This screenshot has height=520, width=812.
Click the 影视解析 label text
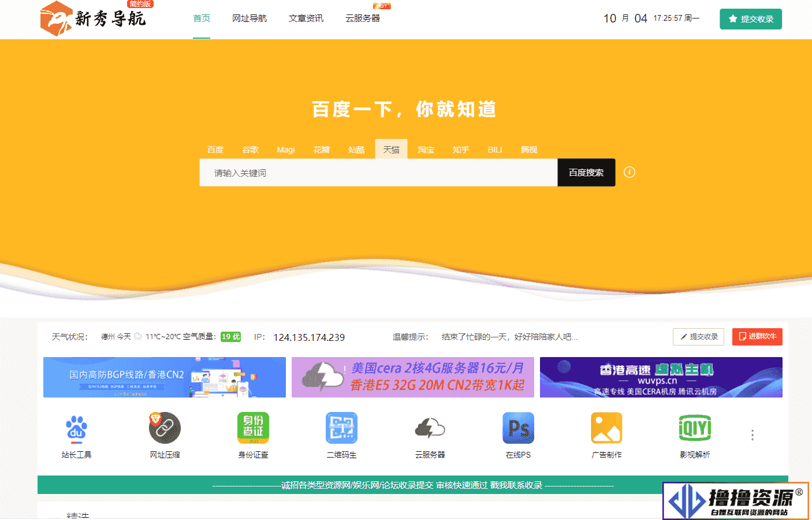[x=695, y=455]
